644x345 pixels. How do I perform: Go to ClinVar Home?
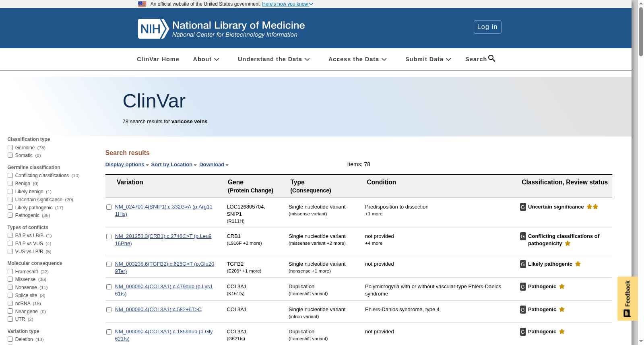(x=158, y=59)
